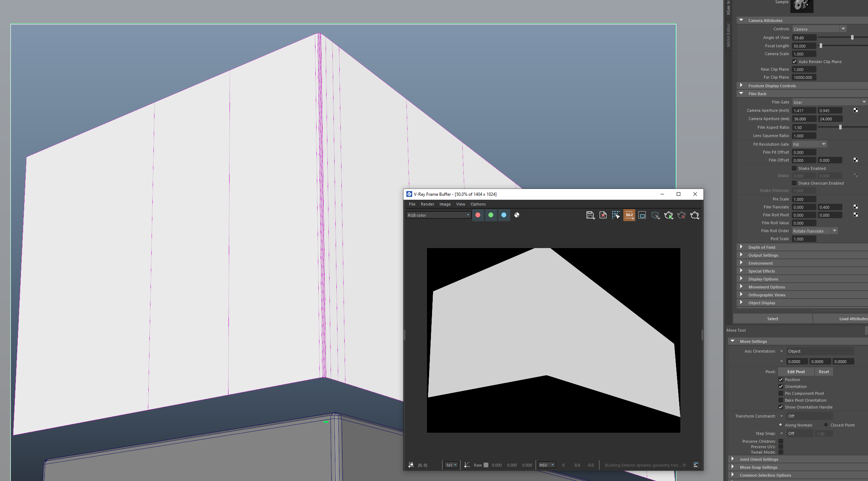Click the Film Roll Pivot map button

click(x=856, y=215)
